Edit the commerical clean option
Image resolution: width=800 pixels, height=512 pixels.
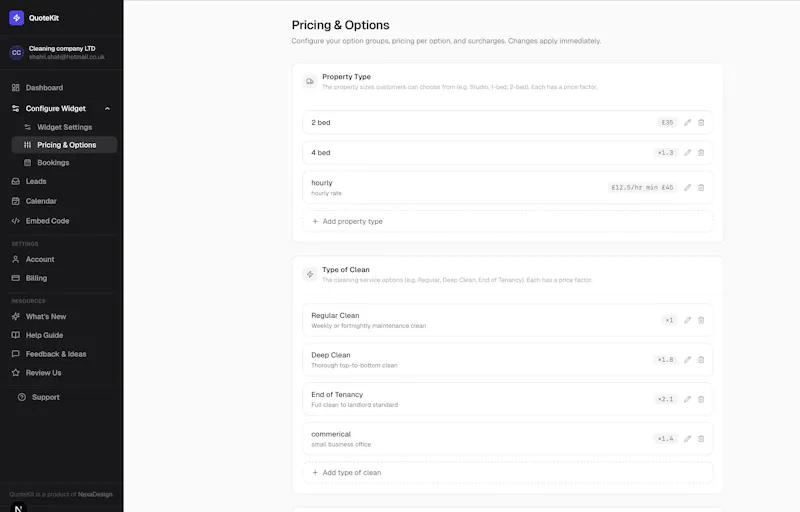coord(687,439)
